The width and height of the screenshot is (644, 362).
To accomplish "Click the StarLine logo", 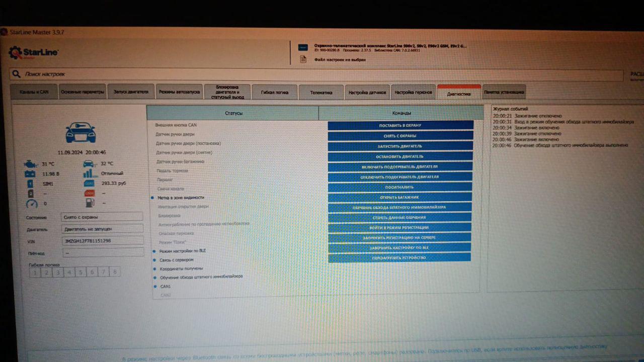I will click(34, 53).
